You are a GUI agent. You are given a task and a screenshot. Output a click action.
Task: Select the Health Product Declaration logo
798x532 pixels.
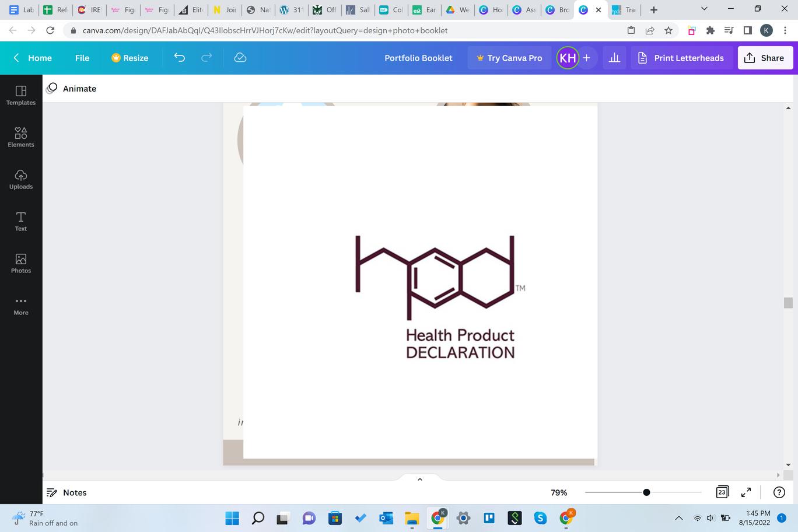pyautogui.click(x=440, y=297)
